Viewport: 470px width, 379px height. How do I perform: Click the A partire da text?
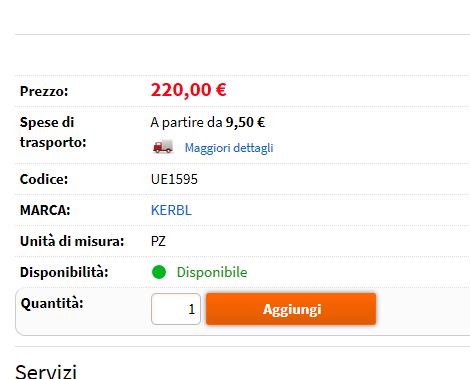click(x=186, y=122)
